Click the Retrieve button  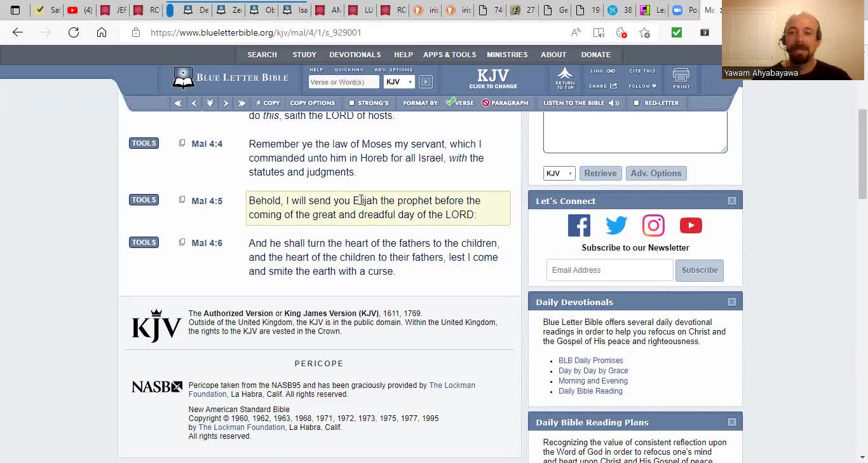pyautogui.click(x=600, y=173)
